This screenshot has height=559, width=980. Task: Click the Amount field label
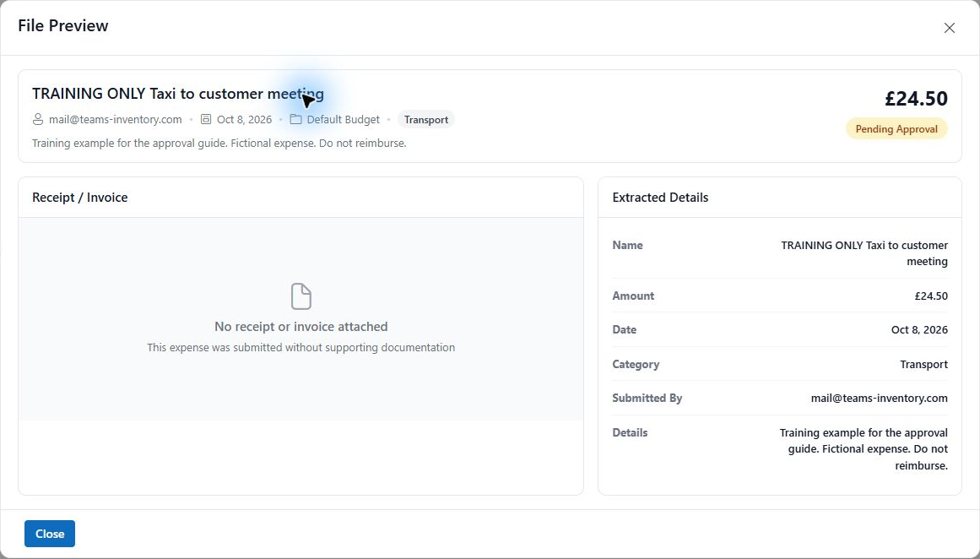tap(633, 296)
